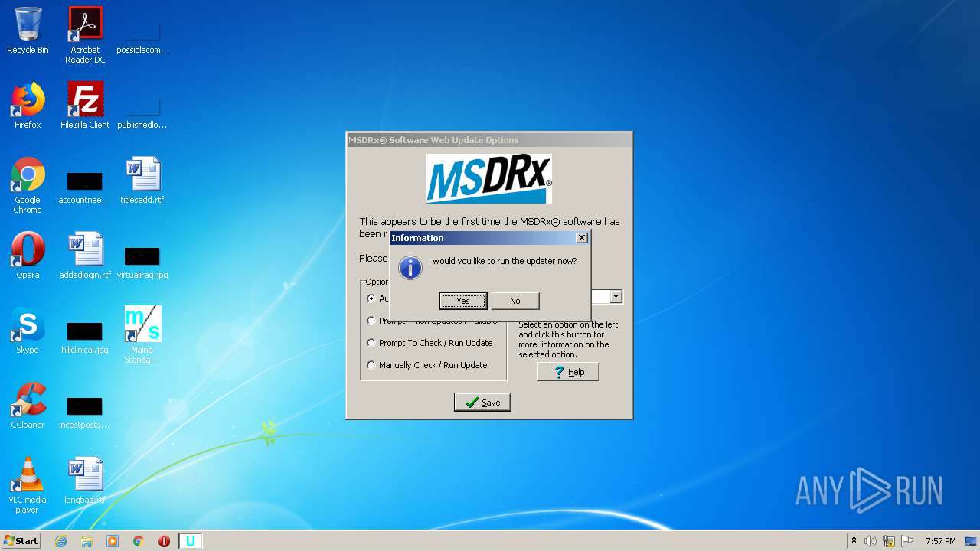Open Firefox desktop shortcut
The width and height of the screenshot is (980, 551).
(x=28, y=106)
